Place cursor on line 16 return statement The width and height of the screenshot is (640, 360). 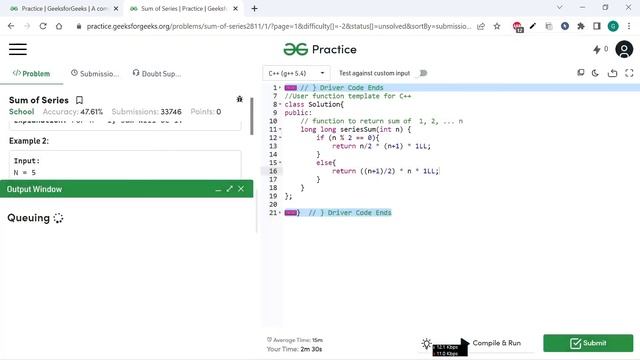(x=385, y=171)
